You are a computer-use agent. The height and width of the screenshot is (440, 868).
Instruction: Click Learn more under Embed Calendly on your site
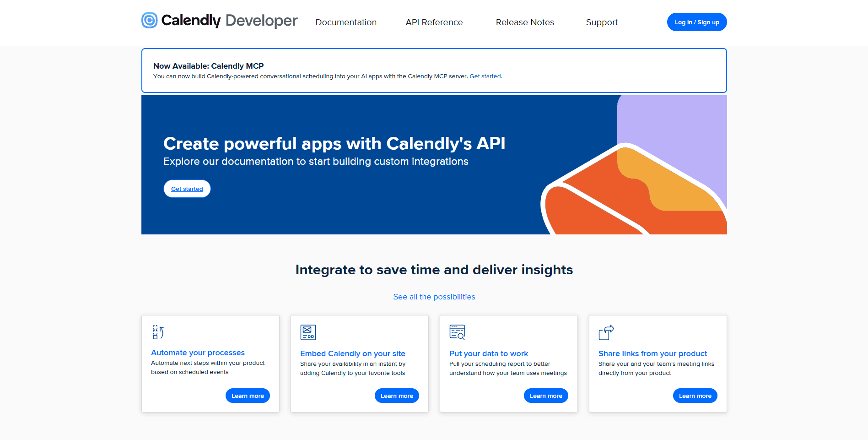click(397, 396)
